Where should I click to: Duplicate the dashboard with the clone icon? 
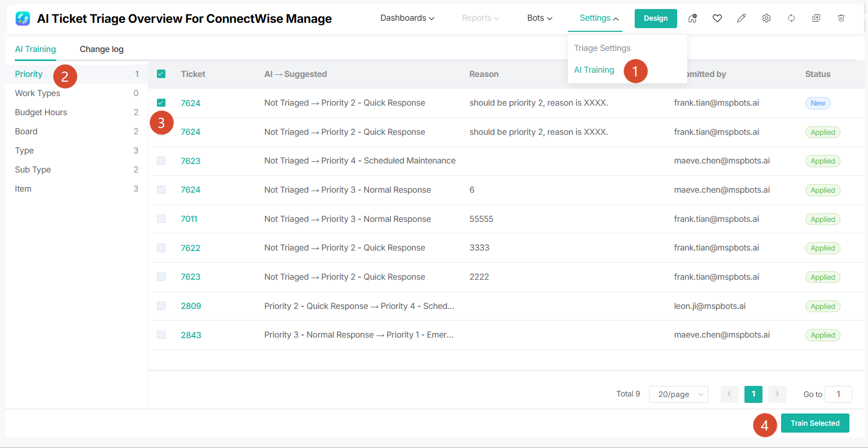point(816,18)
